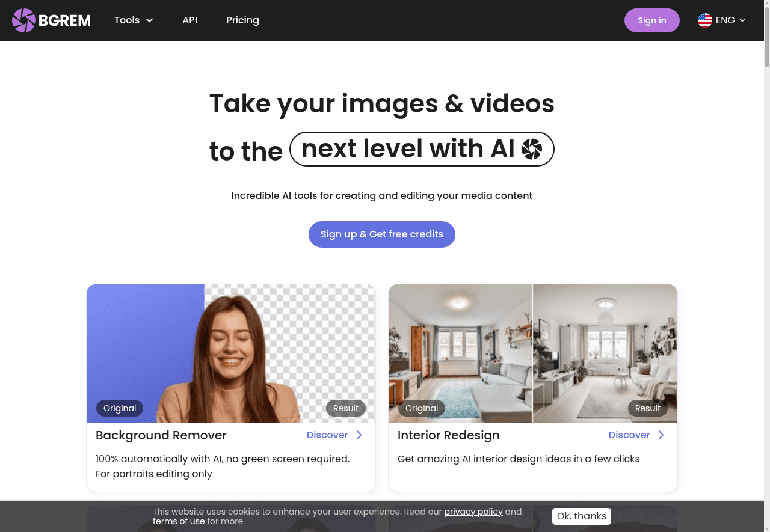Open the API page in navigation
Viewport: 770px width, 532px height.
pos(189,20)
